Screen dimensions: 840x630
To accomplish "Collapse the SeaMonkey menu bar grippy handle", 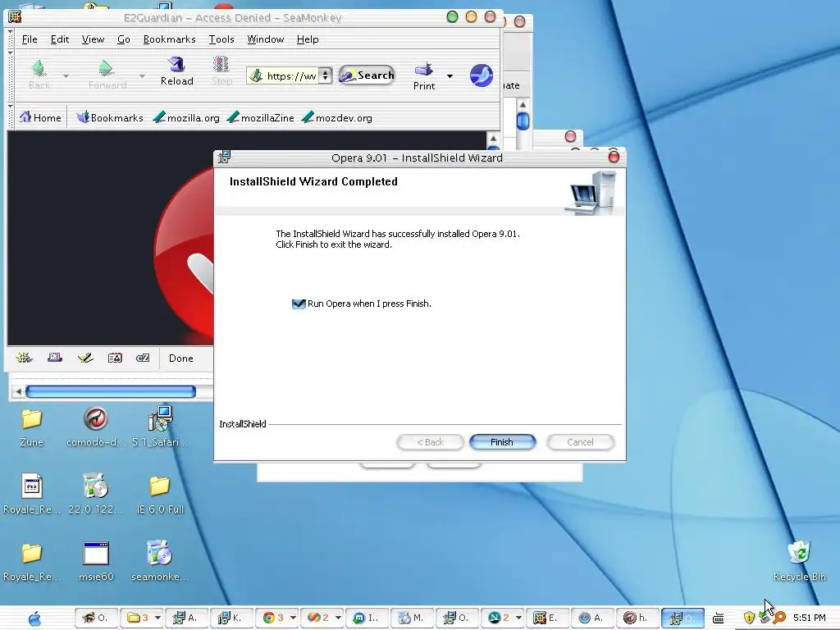I will 10,39.
